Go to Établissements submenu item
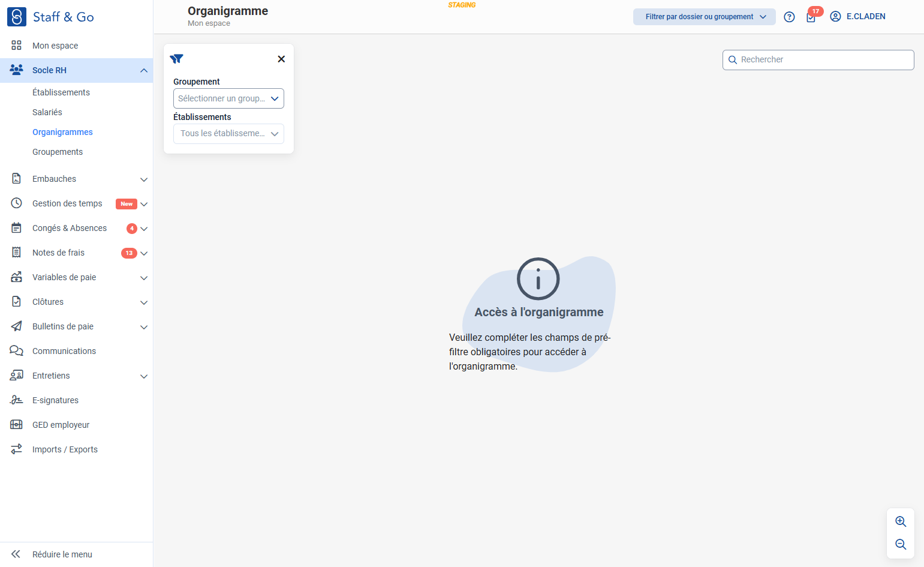Viewport: 924px width, 567px height. [x=61, y=92]
